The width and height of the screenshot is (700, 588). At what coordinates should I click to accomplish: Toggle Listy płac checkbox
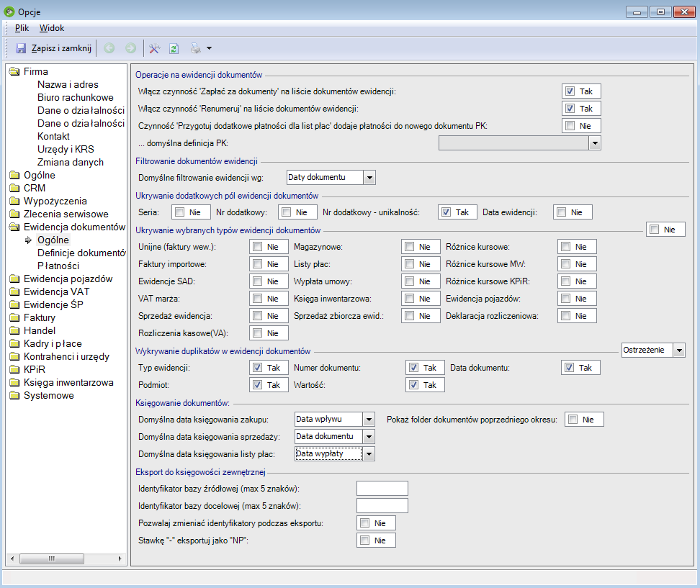409,263
